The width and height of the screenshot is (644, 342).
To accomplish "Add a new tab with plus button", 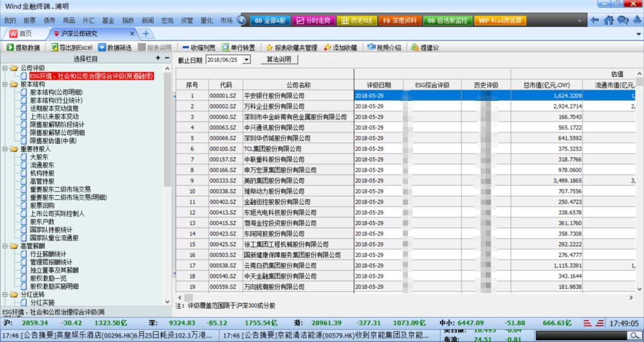I will pos(145,33).
